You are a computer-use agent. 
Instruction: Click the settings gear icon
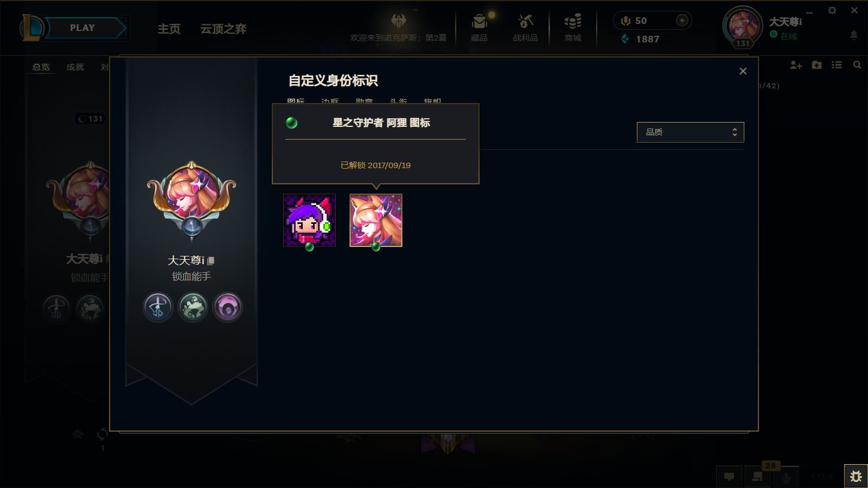click(x=832, y=10)
